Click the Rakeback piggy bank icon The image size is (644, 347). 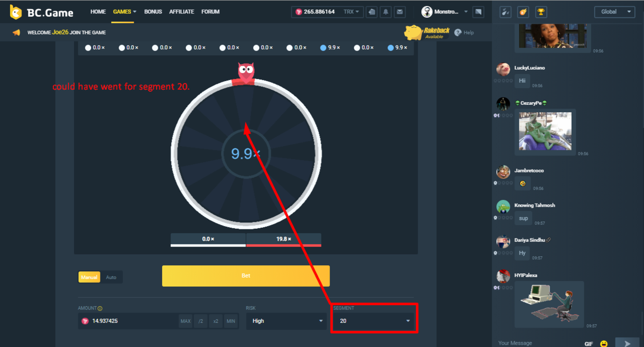(x=413, y=32)
